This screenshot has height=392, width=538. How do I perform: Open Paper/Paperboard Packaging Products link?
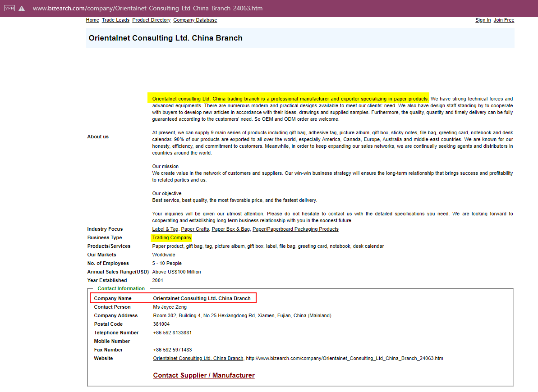[295, 229]
